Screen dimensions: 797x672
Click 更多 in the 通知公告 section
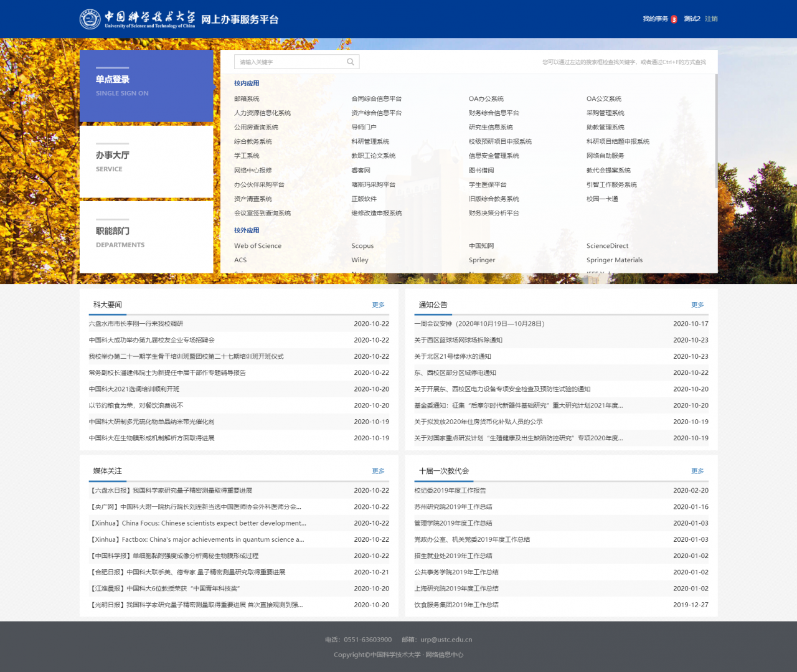click(697, 305)
